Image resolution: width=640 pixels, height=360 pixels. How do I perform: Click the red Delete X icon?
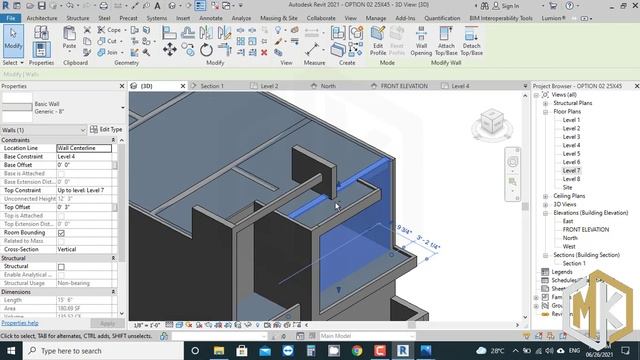[264, 52]
